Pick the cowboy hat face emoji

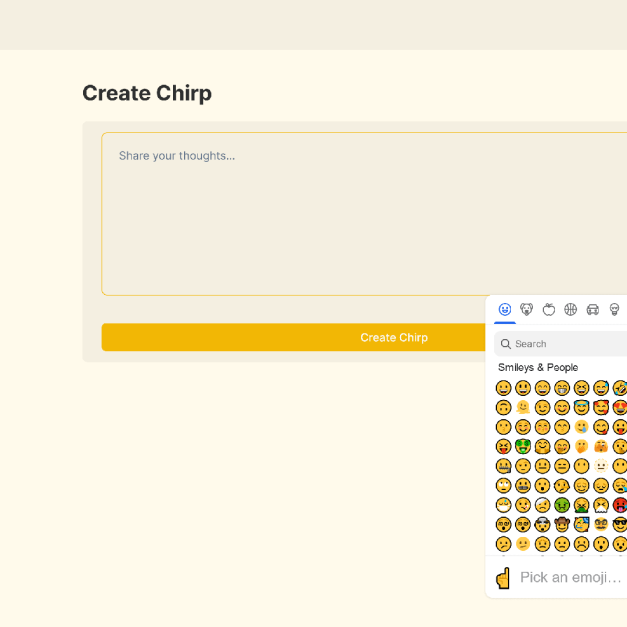click(562, 525)
